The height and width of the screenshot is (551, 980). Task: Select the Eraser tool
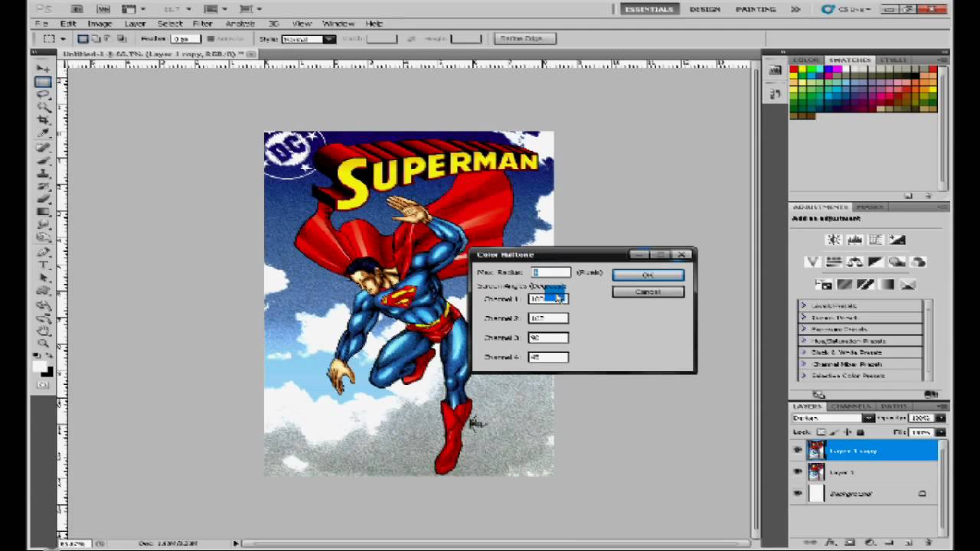[42, 197]
